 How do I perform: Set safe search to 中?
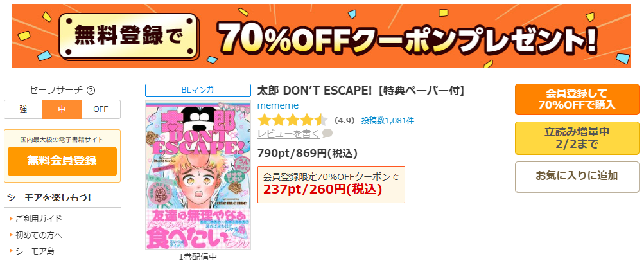[62, 109]
